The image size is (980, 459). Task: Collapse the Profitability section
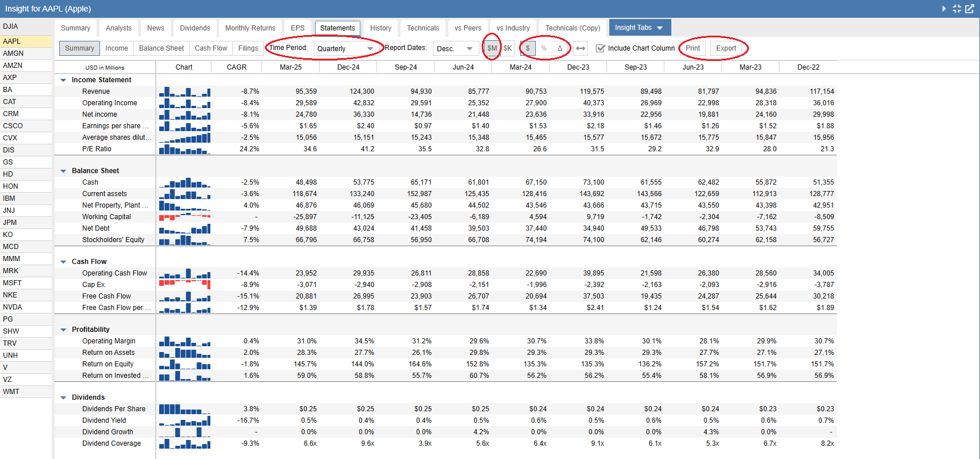[63, 330]
